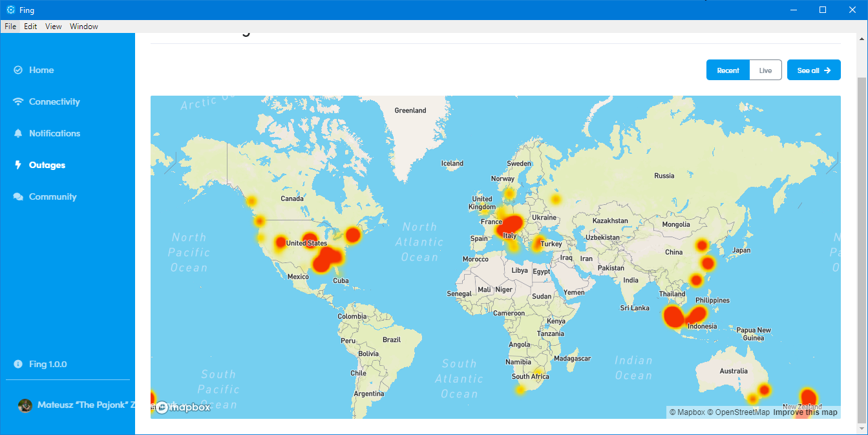Click the Community chat bubbles icon
868x435 pixels.
(x=18, y=196)
